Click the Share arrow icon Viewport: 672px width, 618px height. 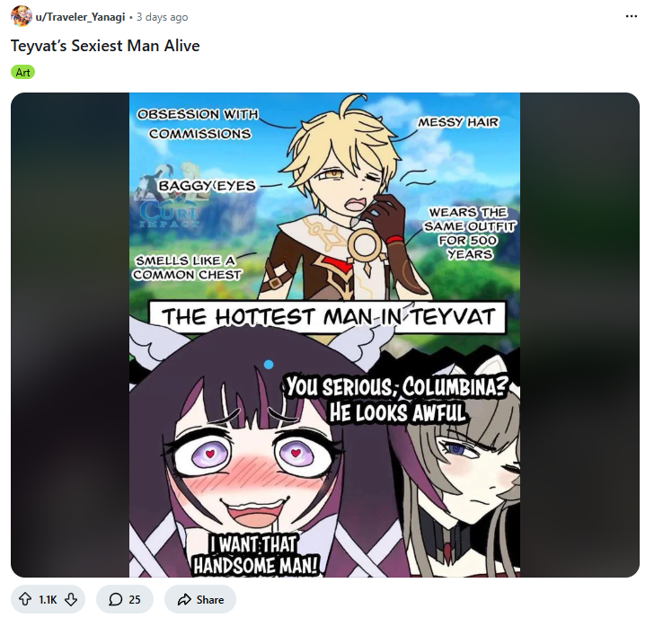pos(184,599)
